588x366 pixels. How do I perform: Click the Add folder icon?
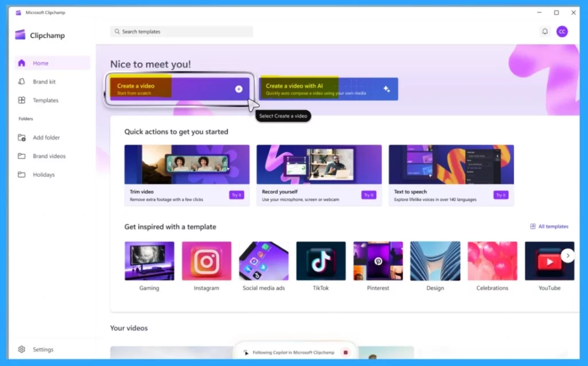click(22, 137)
